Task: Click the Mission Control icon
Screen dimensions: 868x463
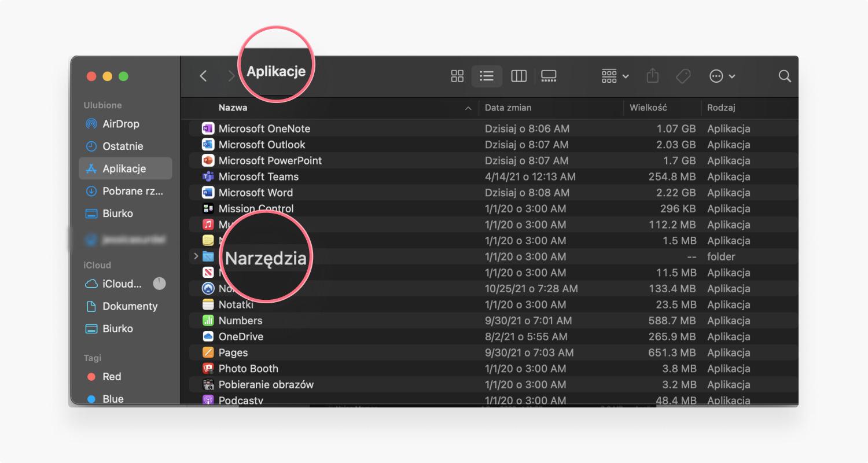Action: (208, 208)
